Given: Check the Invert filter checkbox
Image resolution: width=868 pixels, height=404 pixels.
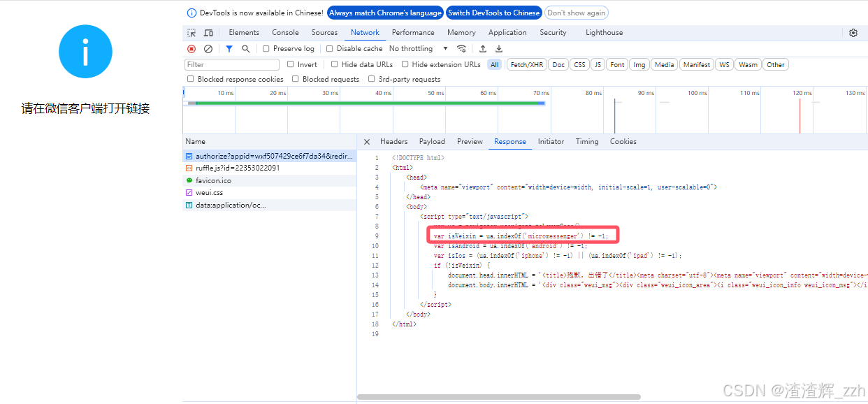Looking at the screenshot, I should (x=291, y=64).
